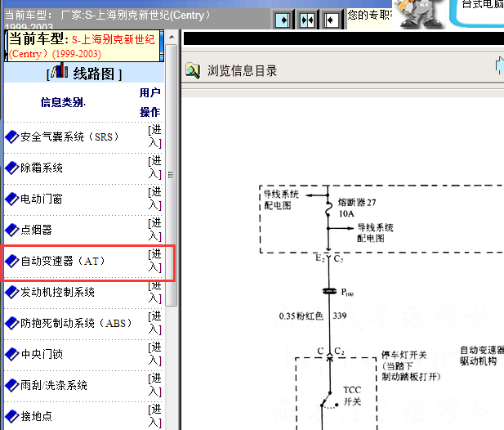The image size is (504, 430).
Task: Click 熔断器 27 label in diagram
Action: coord(357,203)
